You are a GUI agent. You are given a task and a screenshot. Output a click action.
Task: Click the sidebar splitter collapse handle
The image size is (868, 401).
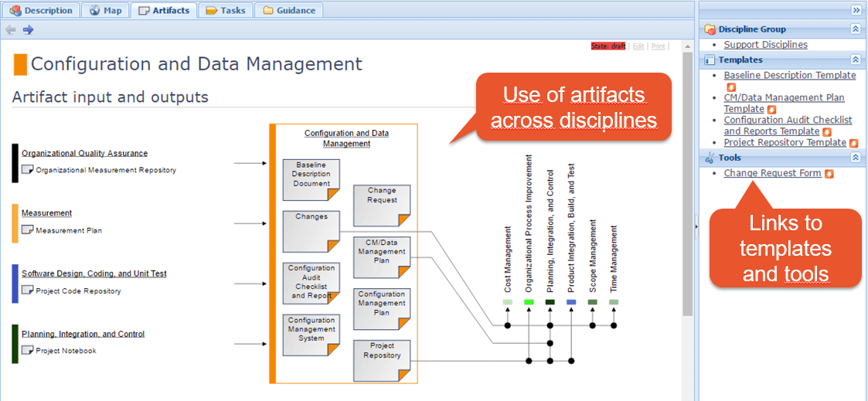[x=696, y=226]
